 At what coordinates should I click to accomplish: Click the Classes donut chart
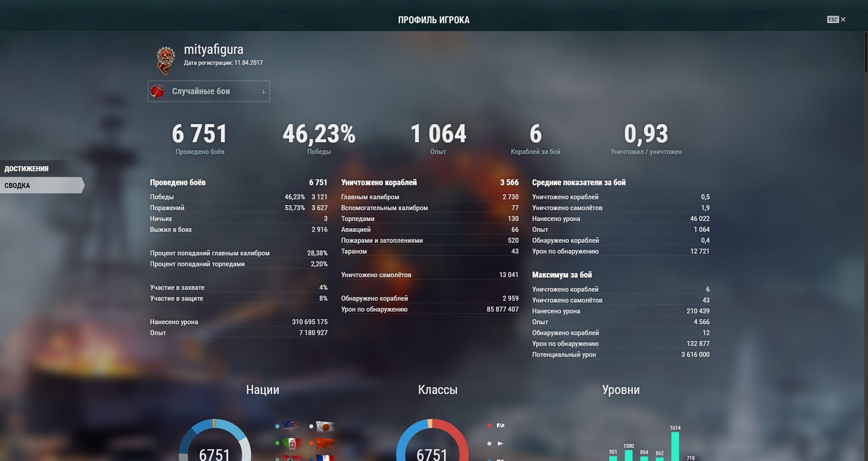pos(432,440)
